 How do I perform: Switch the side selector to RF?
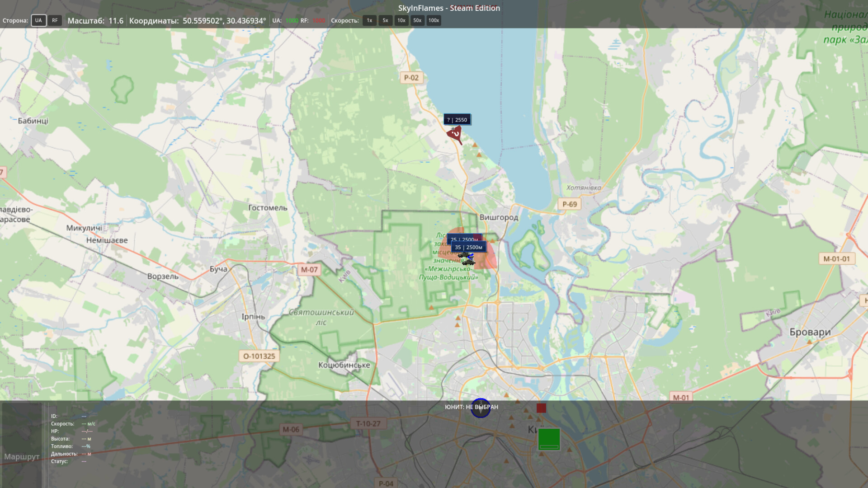(x=54, y=20)
